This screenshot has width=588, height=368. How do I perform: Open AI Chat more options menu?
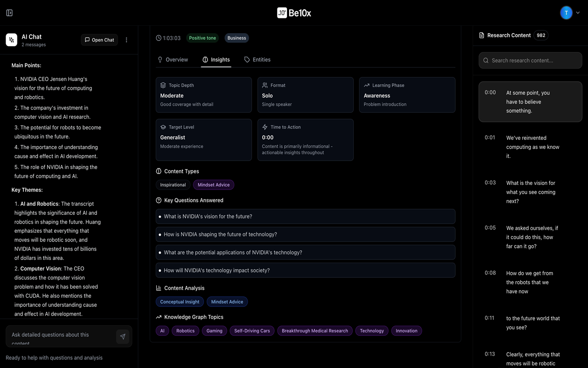[x=126, y=40]
